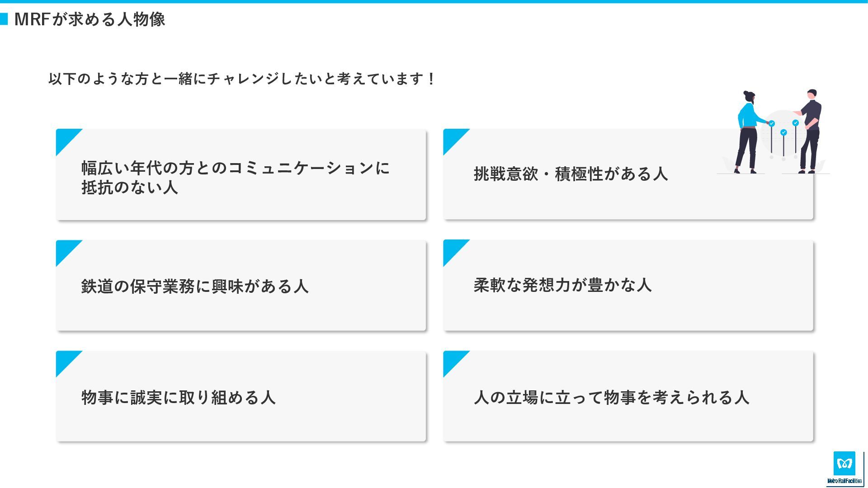Click the 柔軟な発想力が豊かな人 card

coord(628,285)
